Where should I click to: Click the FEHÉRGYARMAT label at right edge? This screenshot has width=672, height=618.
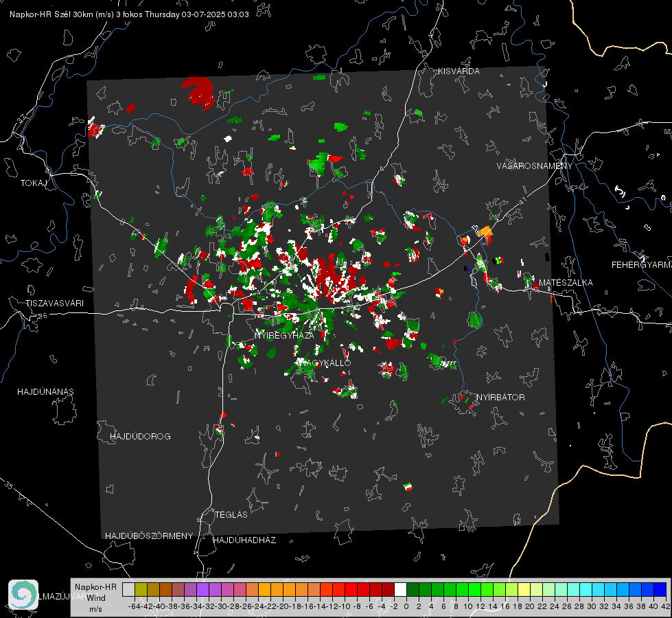coord(642,265)
